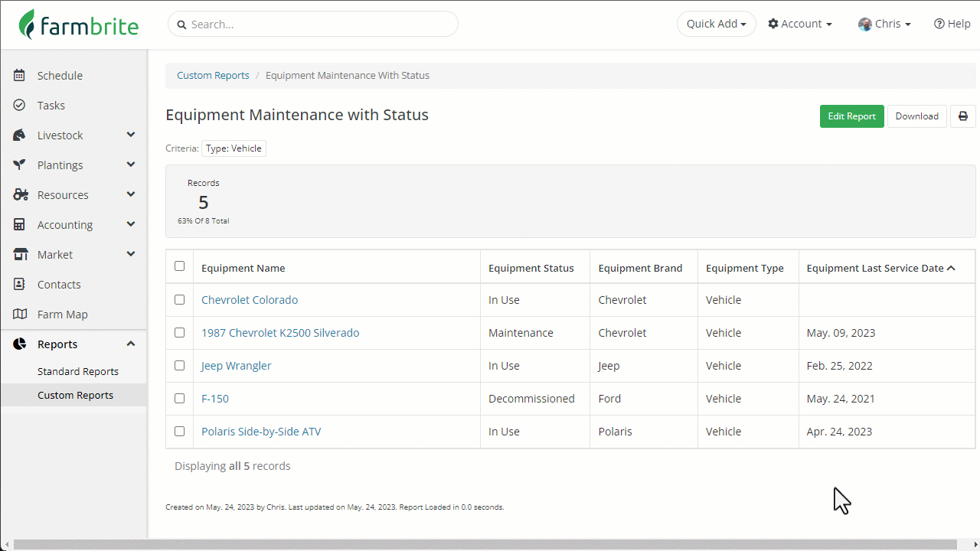Image resolution: width=980 pixels, height=551 pixels.
Task: Select the F-150 row checkbox
Action: (x=180, y=399)
